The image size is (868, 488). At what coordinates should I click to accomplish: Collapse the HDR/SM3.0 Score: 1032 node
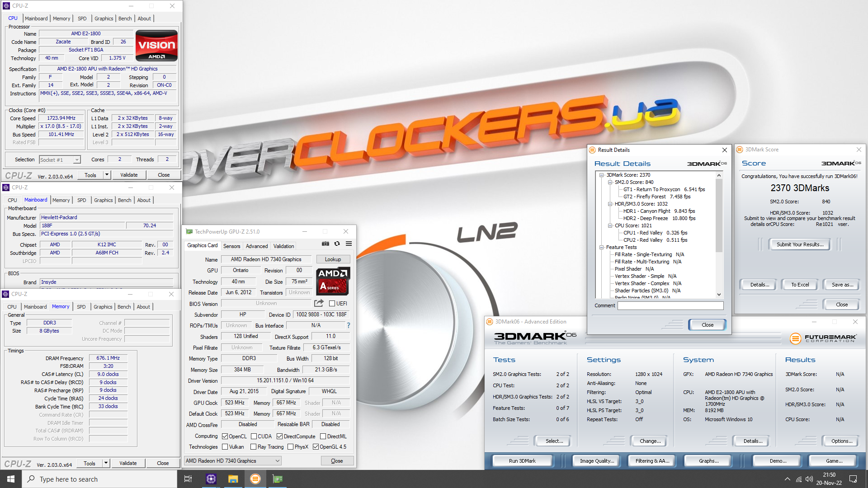[x=610, y=204]
